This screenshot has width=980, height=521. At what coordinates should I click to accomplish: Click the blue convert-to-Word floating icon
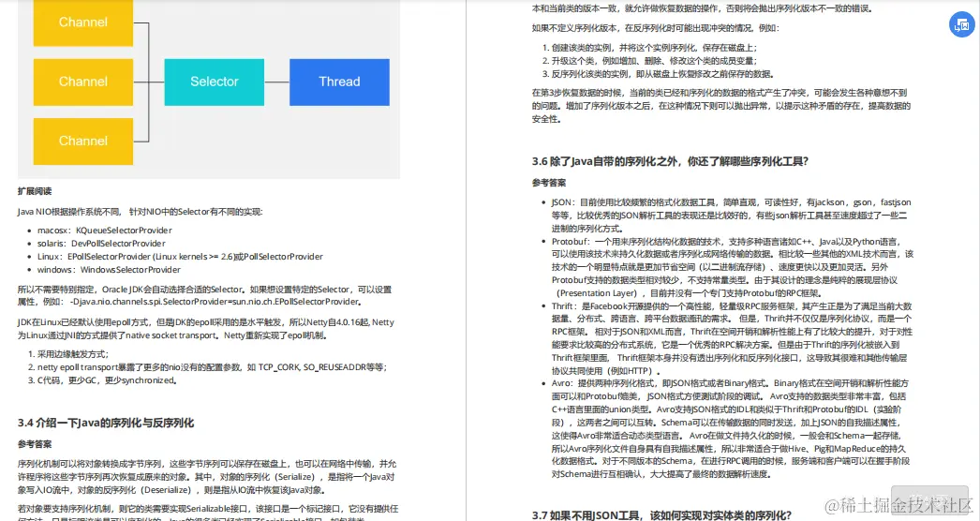(962, 25)
